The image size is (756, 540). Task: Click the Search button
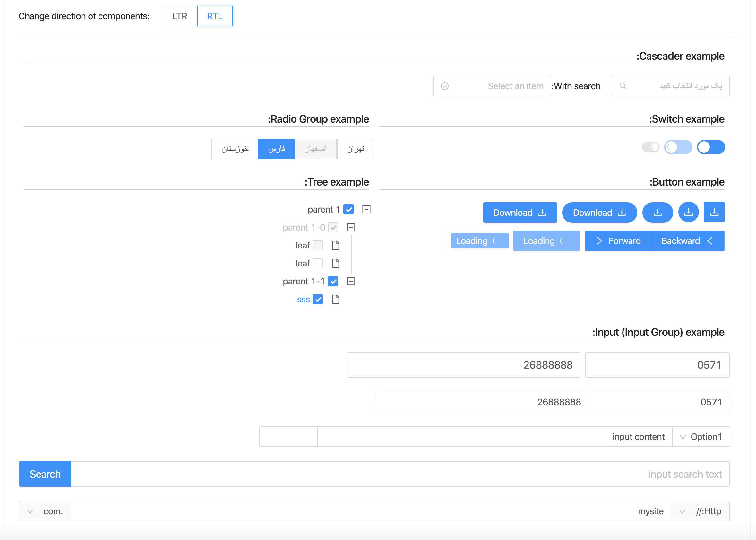coord(45,474)
